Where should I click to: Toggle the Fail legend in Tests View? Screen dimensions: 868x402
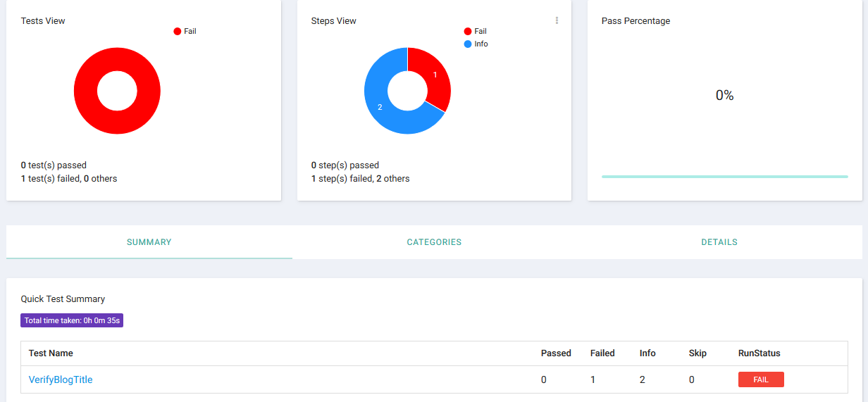185,31
